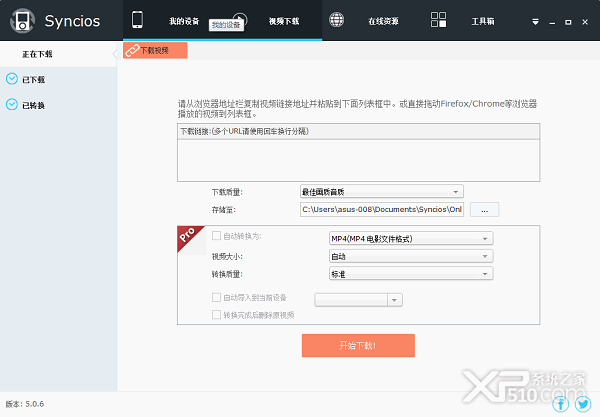Viewport: 600px width, 417px height.
Task: Enable 转换完成后删除原视频 checkbox
Action: [x=216, y=314]
